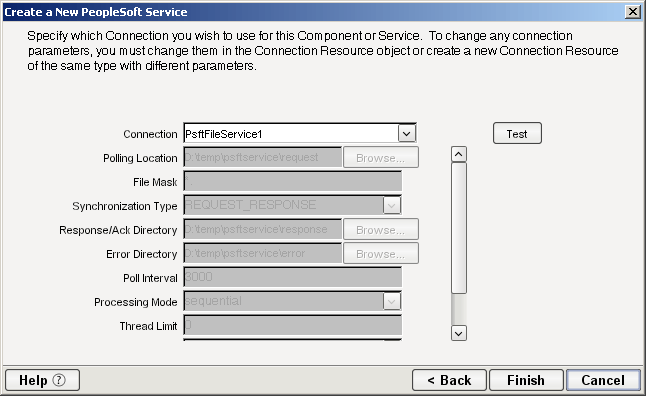This screenshot has height=396, width=646.
Task: Click the Polling Location path field
Action: click(262, 157)
